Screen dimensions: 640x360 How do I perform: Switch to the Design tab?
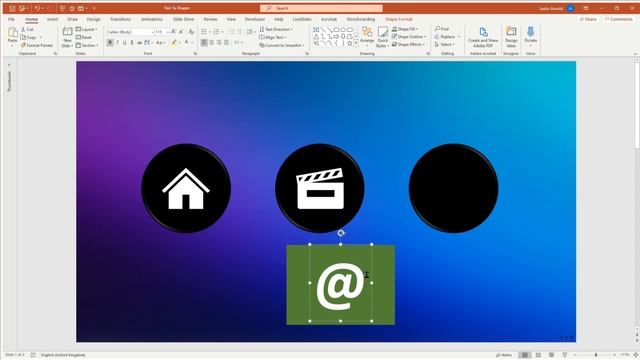(93, 19)
